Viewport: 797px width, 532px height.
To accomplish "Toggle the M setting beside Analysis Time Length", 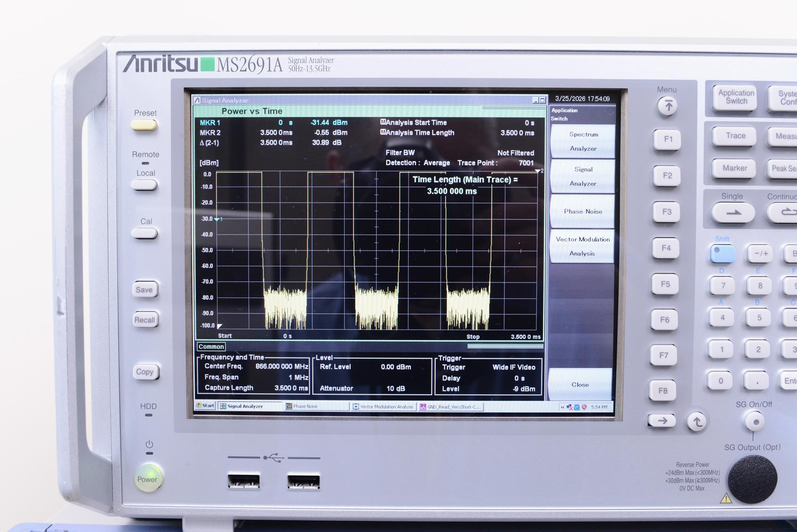I will click(x=382, y=132).
